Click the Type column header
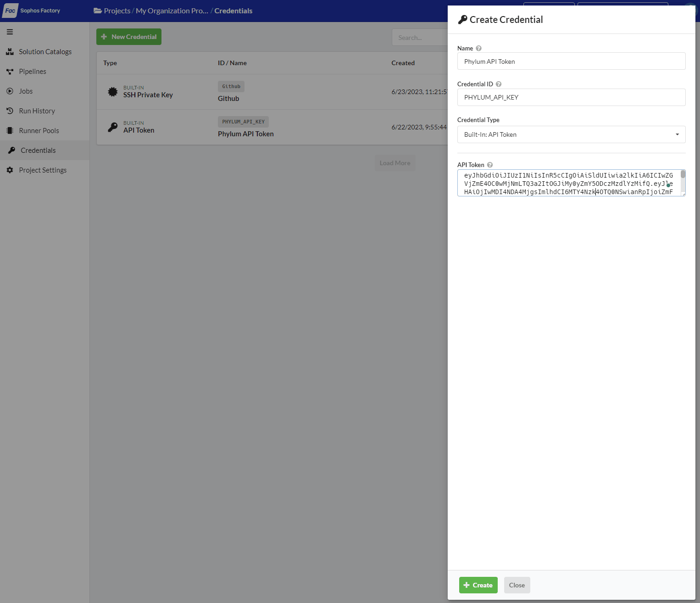Viewport: 700px width, 603px height. [110, 63]
